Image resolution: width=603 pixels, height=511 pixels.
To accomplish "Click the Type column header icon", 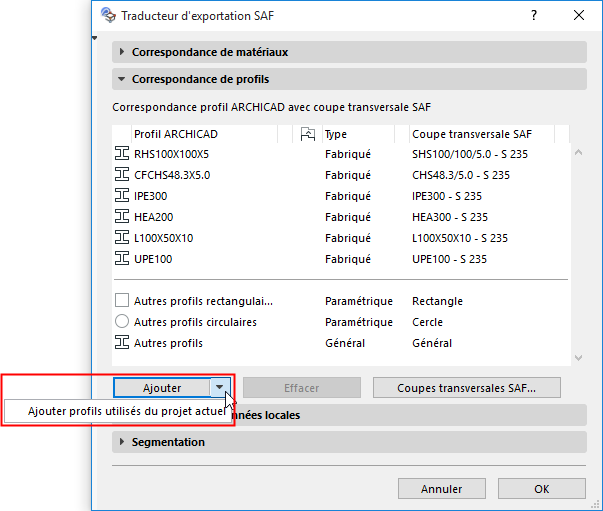I will pos(308,134).
